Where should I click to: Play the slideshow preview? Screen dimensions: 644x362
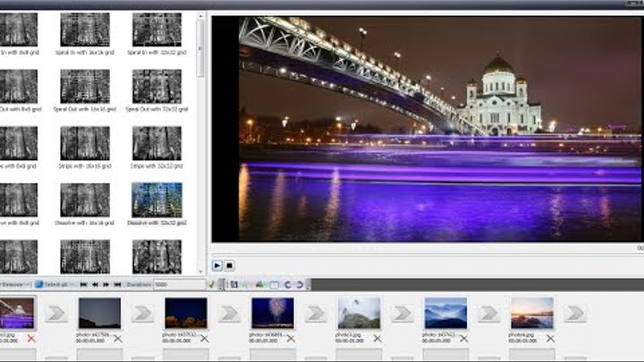217,265
